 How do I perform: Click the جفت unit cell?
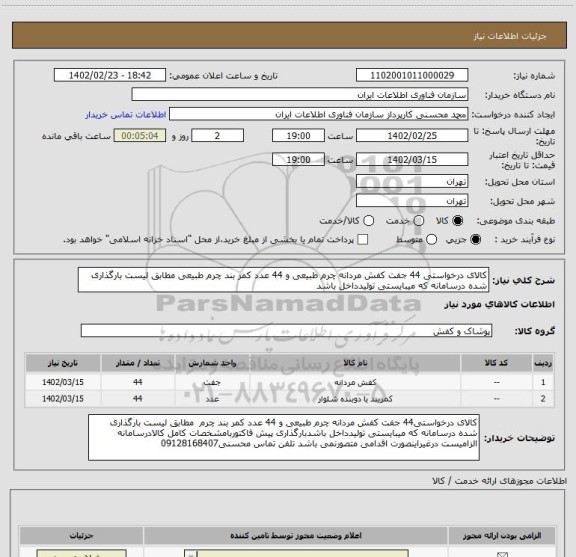pyautogui.click(x=212, y=382)
